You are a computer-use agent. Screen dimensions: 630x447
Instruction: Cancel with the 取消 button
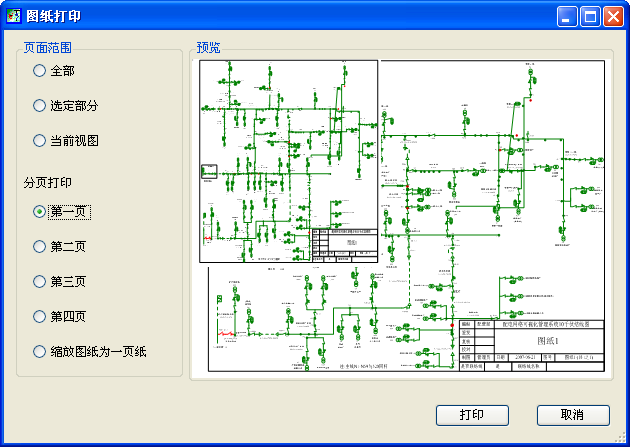[x=573, y=415]
